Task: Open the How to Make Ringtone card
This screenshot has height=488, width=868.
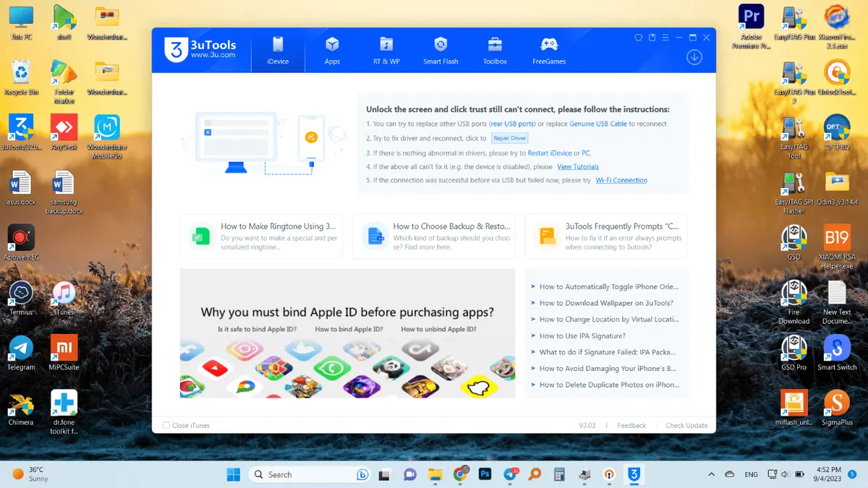Action: tap(261, 236)
